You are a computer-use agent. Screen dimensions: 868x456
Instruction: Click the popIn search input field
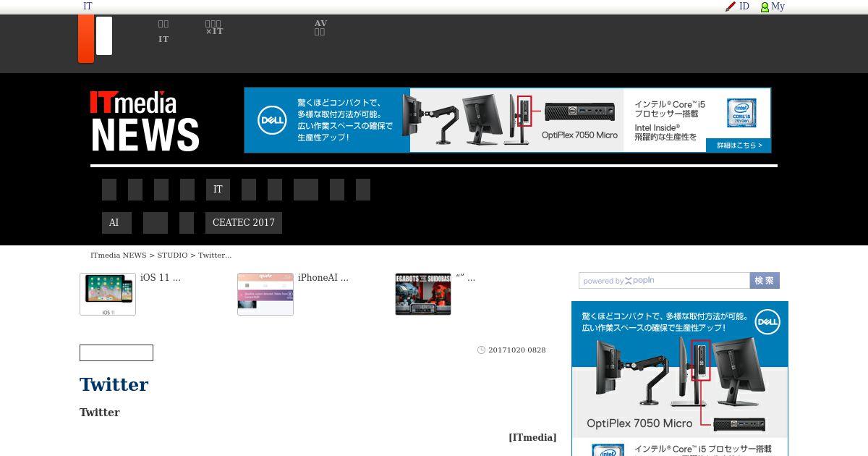pyautogui.click(x=664, y=281)
